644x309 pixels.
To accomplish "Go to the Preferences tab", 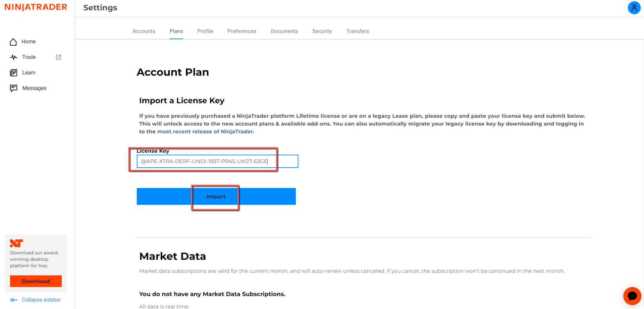I will pos(242,31).
